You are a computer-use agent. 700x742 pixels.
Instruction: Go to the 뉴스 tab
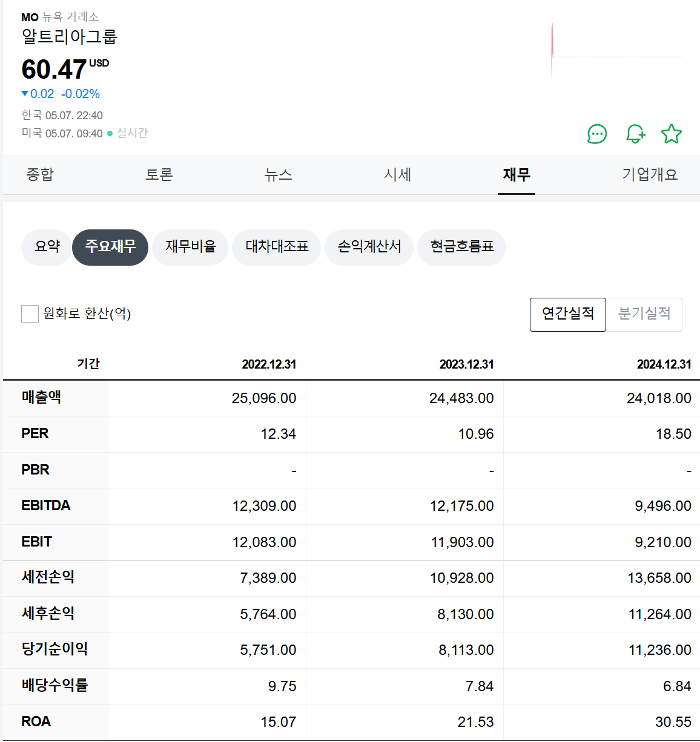click(279, 175)
